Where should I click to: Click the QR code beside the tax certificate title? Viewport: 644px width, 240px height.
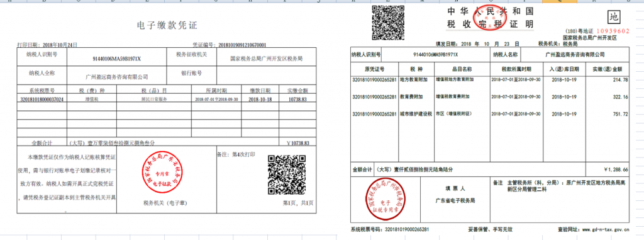click(388, 23)
